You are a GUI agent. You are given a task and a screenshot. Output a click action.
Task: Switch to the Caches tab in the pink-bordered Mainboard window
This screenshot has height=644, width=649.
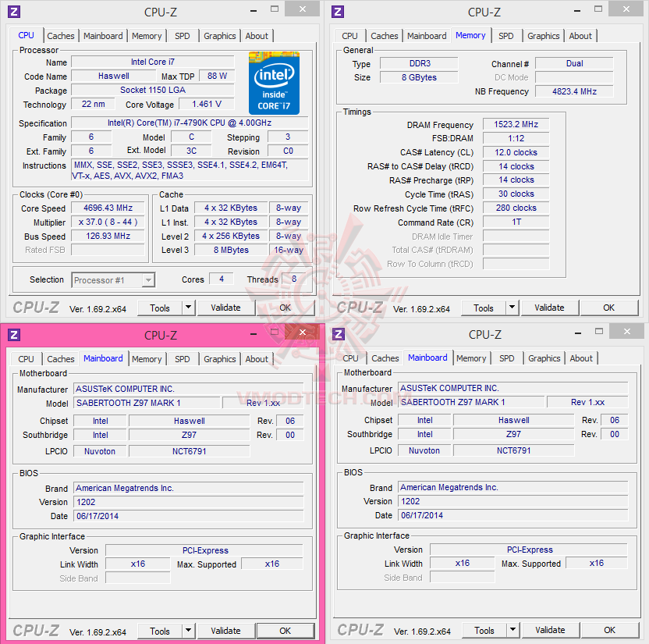tap(60, 359)
